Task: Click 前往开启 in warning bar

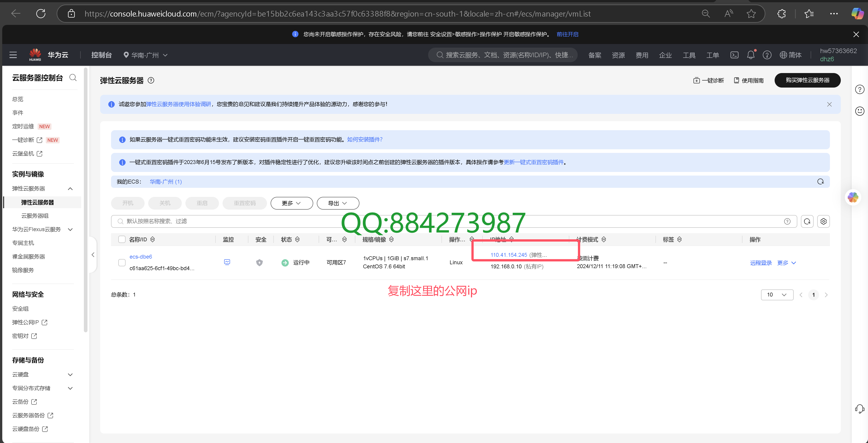Action: point(567,34)
